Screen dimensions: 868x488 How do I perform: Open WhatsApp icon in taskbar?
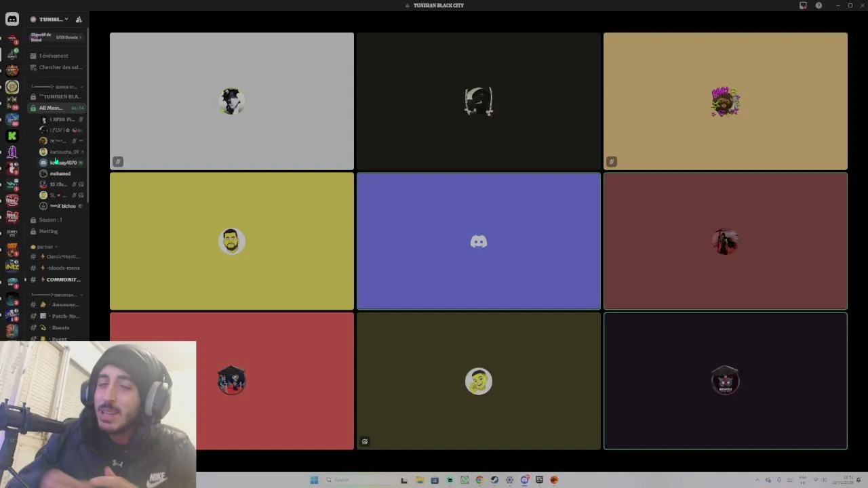pos(465,480)
